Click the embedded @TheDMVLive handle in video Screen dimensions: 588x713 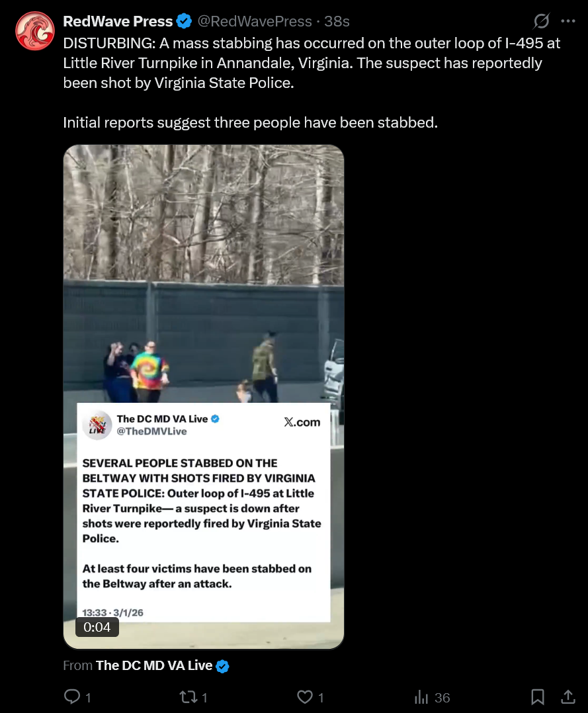[151, 431]
